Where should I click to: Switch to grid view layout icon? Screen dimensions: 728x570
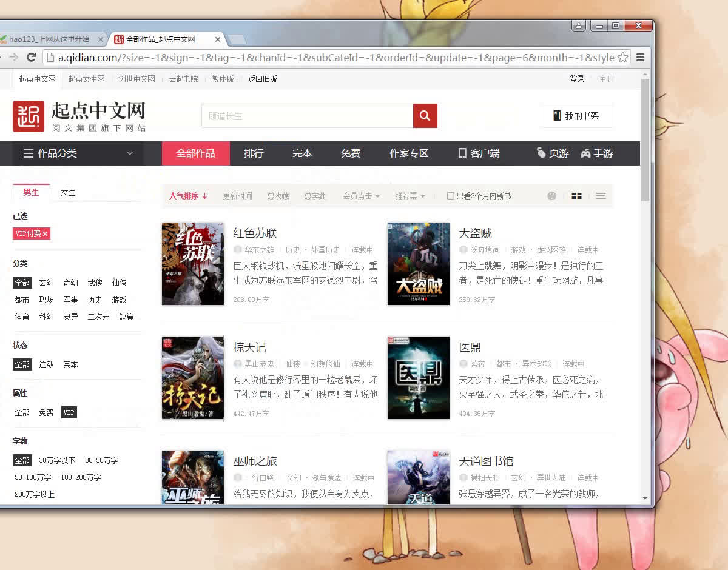(576, 195)
